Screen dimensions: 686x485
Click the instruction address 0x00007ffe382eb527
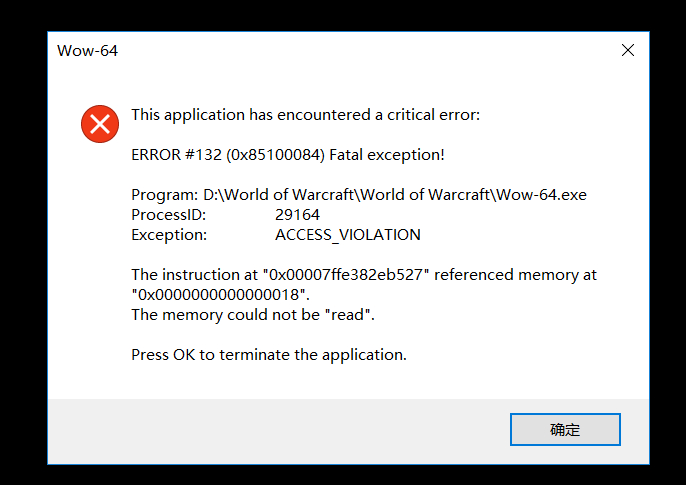coord(345,275)
